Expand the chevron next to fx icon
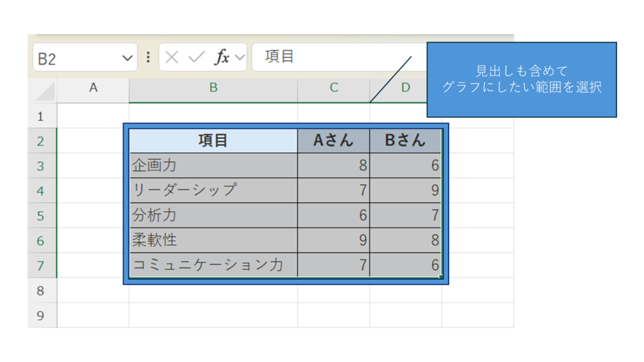This screenshot has width=644, height=362. coord(240,58)
